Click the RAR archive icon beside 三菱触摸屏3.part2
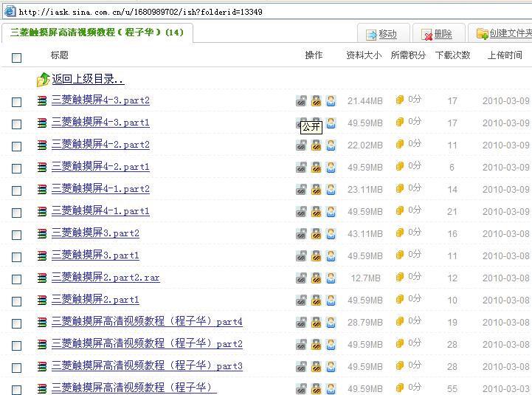Image resolution: width=532 pixels, height=395 pixels. point(43,234)
